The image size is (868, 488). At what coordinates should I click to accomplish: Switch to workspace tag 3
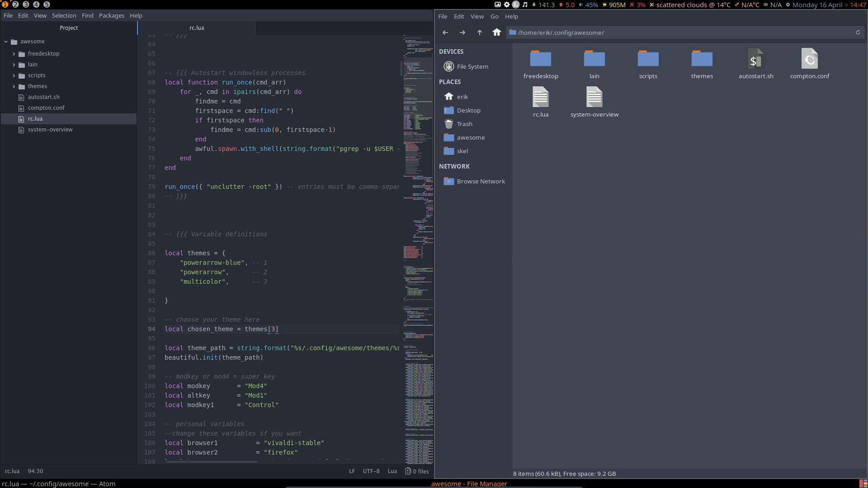click(x=26, y=5)
